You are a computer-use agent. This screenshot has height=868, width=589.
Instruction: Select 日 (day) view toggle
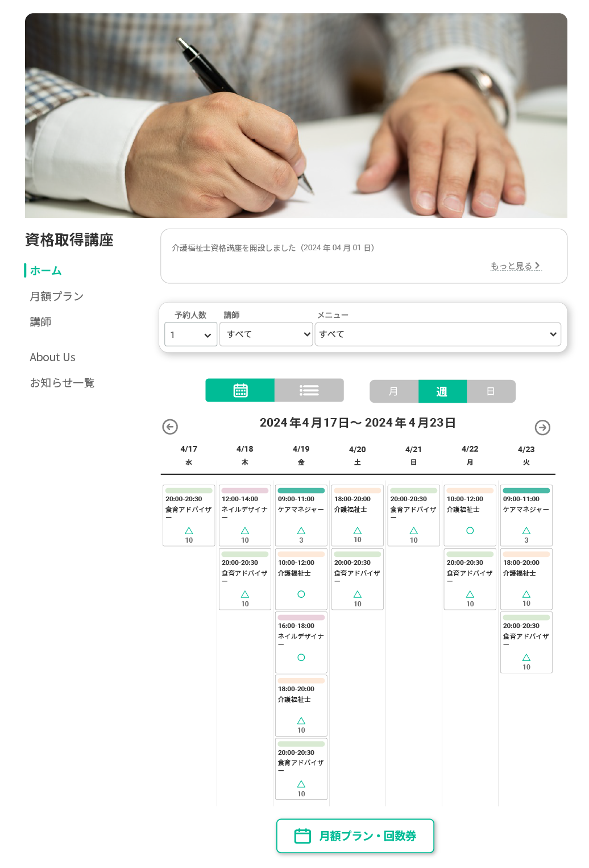(x=491, y=391)
